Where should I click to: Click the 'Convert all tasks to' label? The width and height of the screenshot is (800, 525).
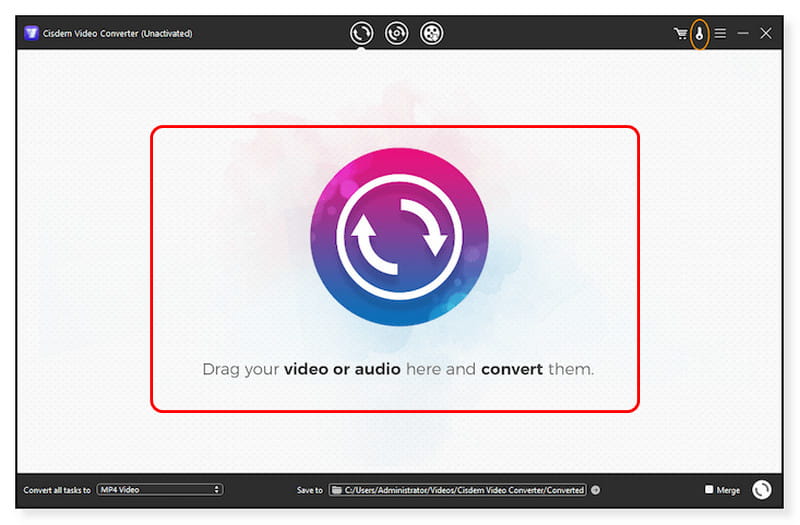(57, 490)
